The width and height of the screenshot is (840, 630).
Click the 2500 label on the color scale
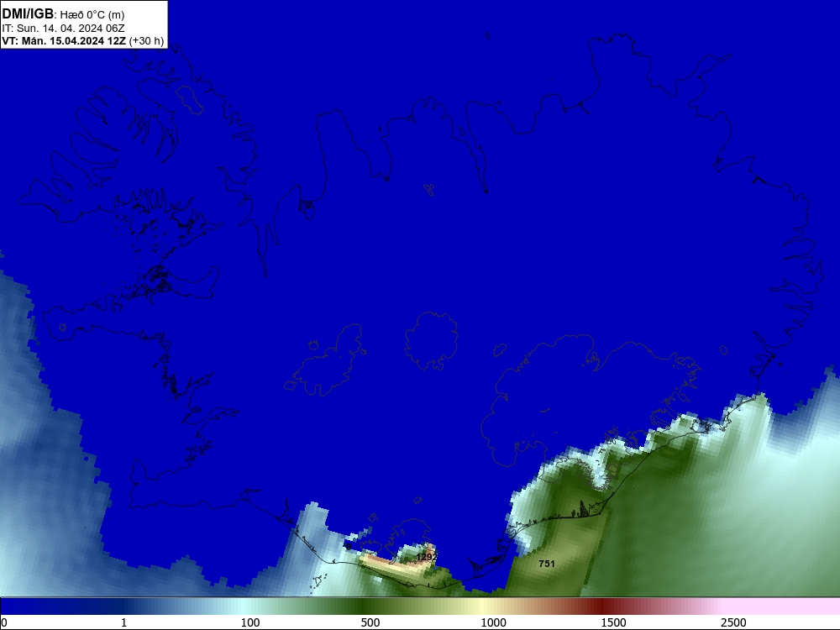pos(733,622)
